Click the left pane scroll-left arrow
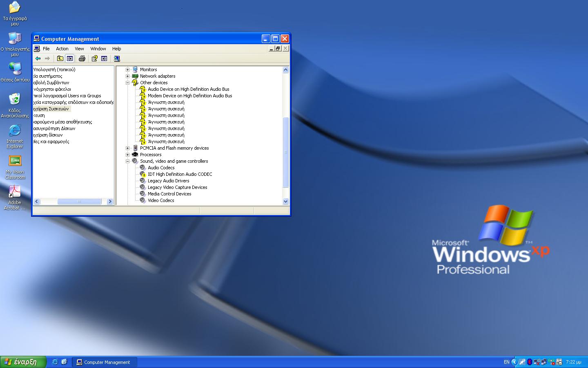This screenshot has height=368, width=588. 37,201
